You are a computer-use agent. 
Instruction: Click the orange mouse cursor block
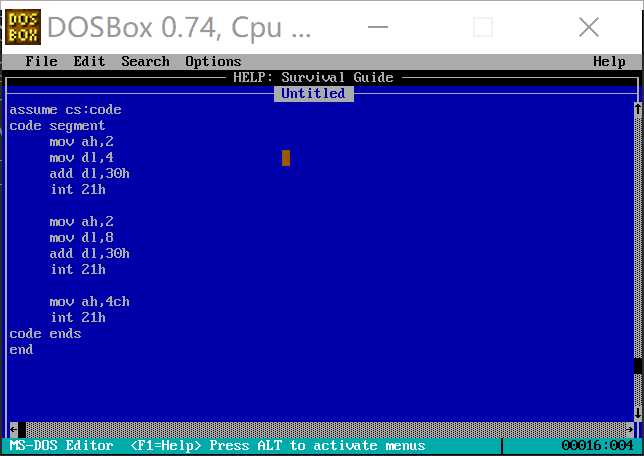(286, 158)
